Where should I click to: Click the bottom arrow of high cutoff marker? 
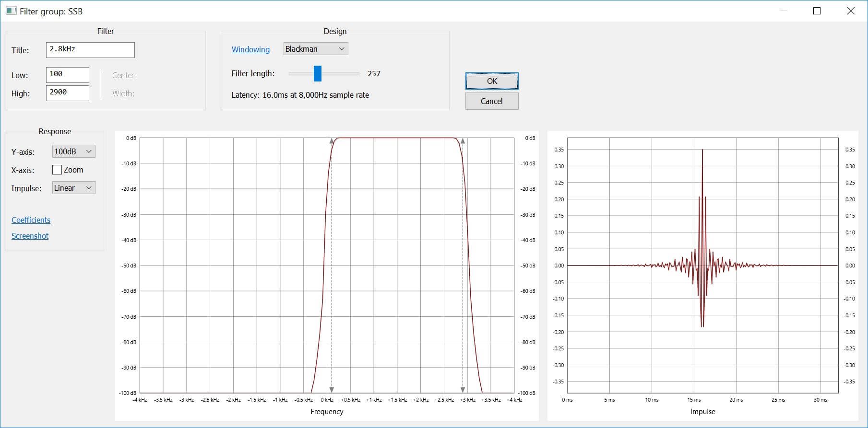pyautogui.click(x=463, y=390)
